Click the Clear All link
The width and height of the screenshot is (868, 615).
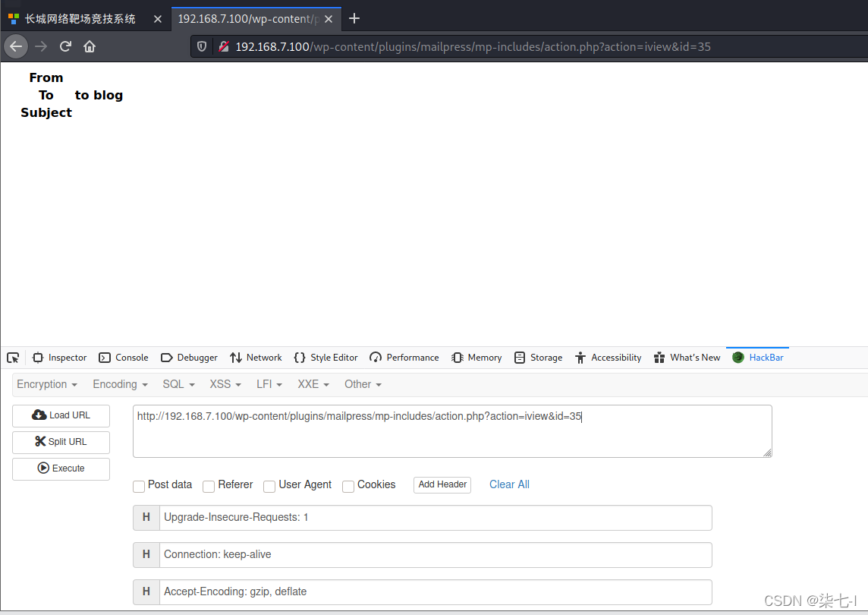coord(509,485)
